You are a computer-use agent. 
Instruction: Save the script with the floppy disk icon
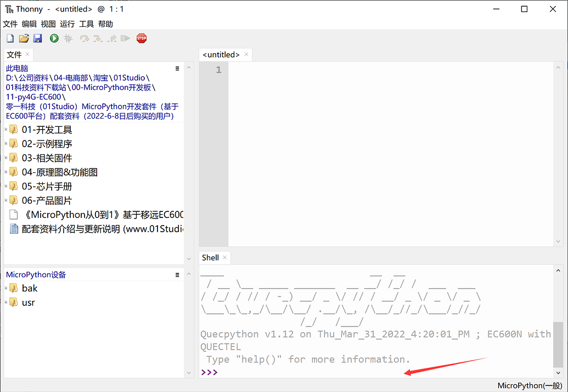[38, 38]
